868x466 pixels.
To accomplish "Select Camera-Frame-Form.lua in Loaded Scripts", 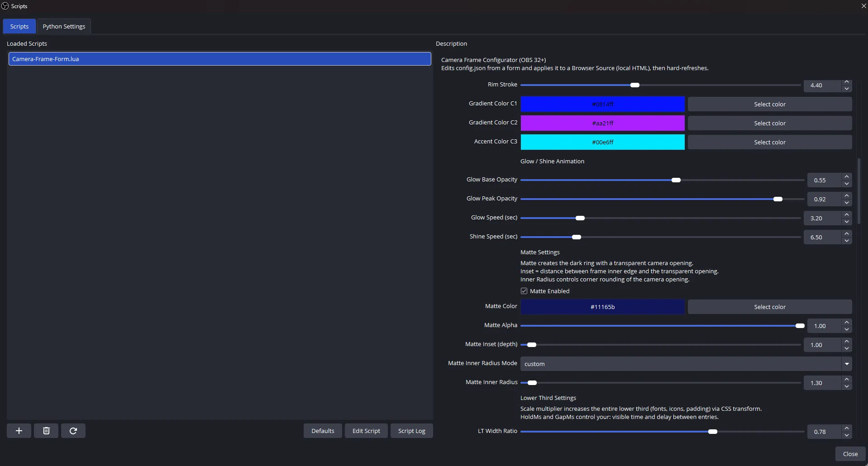I will click(x=219, y=58).
